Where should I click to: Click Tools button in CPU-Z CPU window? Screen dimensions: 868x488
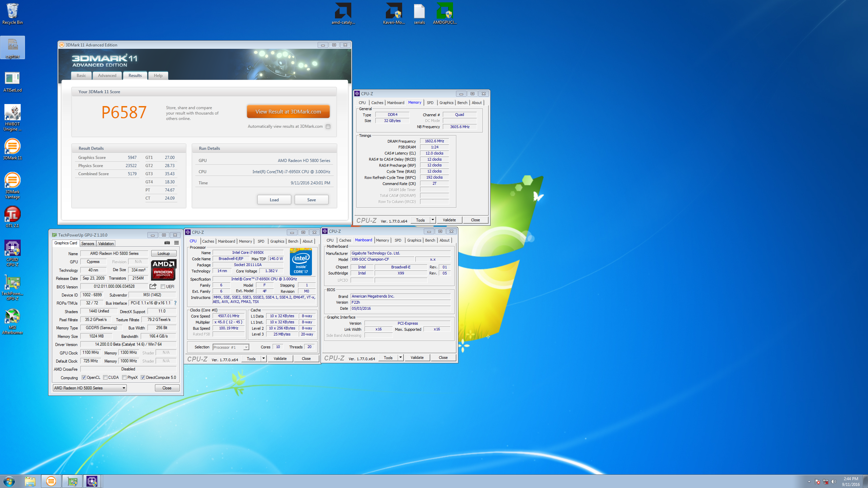[251, 359]
